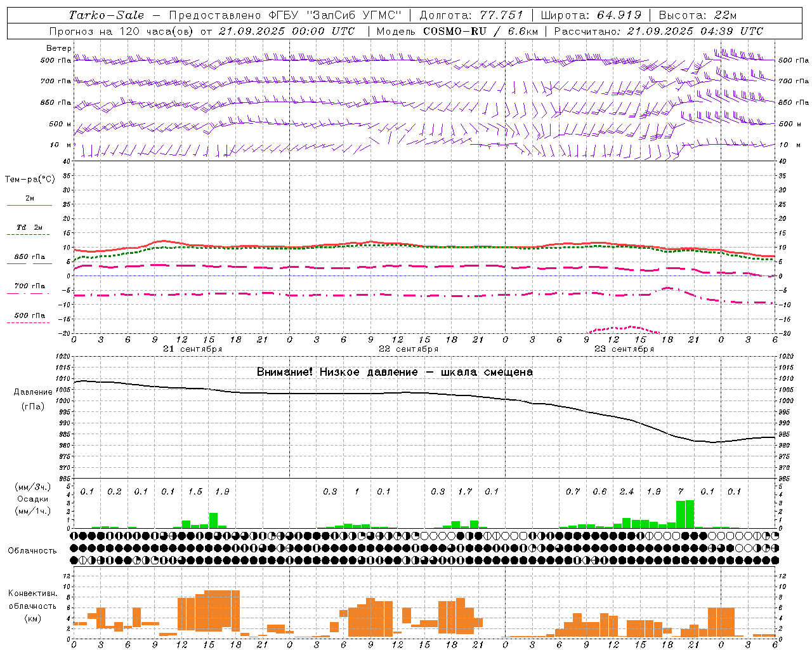
Task: Select the 'Предоставлено ФГБУ ЗапСиб УГМС' text
Action: click(285, 15)
